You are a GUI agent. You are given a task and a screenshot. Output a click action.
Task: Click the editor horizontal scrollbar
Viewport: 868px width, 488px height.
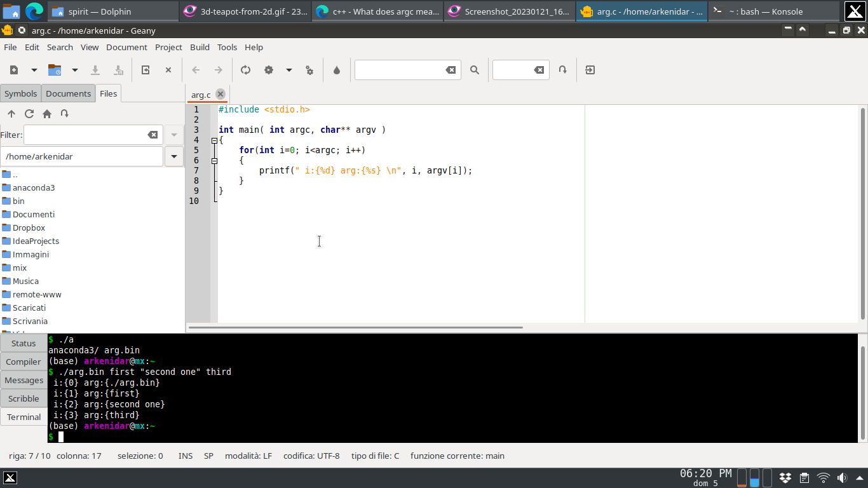point(356,327)
